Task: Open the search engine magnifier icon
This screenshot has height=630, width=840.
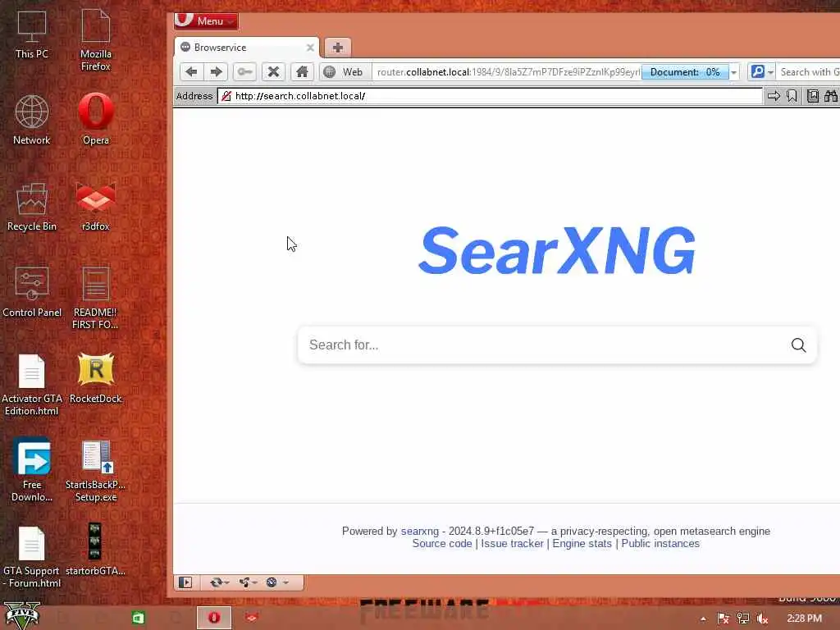Action: click(757, 72)
